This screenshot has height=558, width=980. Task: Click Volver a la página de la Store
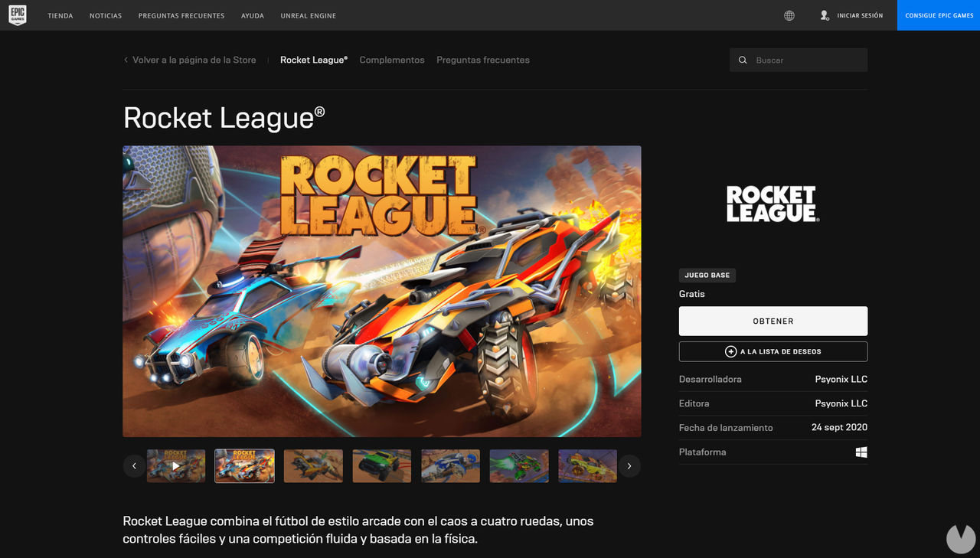pyautogui.click(x=194, y=60)
